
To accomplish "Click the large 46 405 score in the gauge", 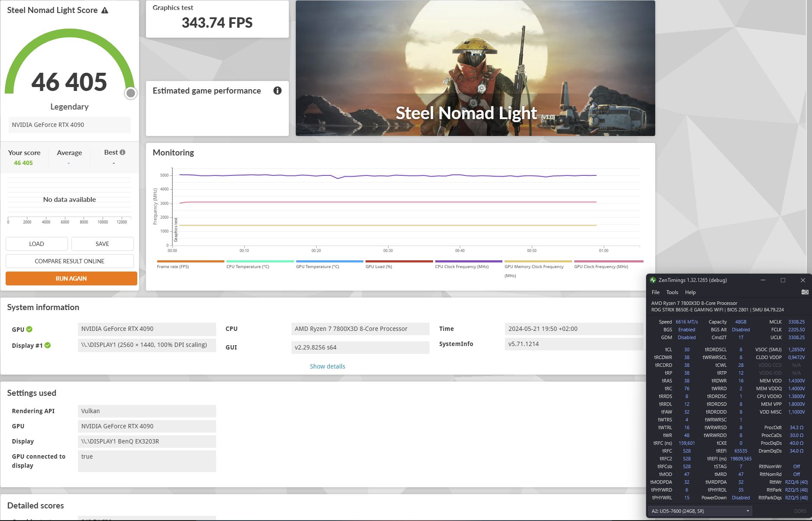I will pos(69,82).
